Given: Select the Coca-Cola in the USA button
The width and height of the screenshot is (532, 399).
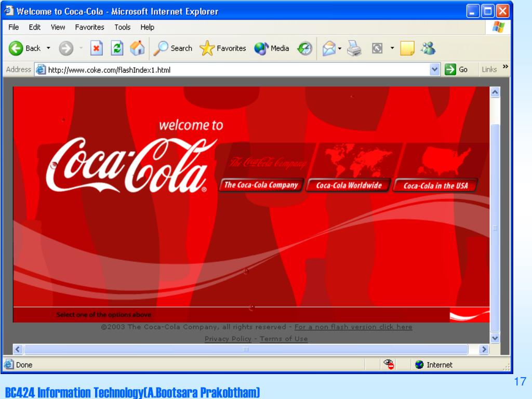Looking at the screenshot, I should point(436,185).
